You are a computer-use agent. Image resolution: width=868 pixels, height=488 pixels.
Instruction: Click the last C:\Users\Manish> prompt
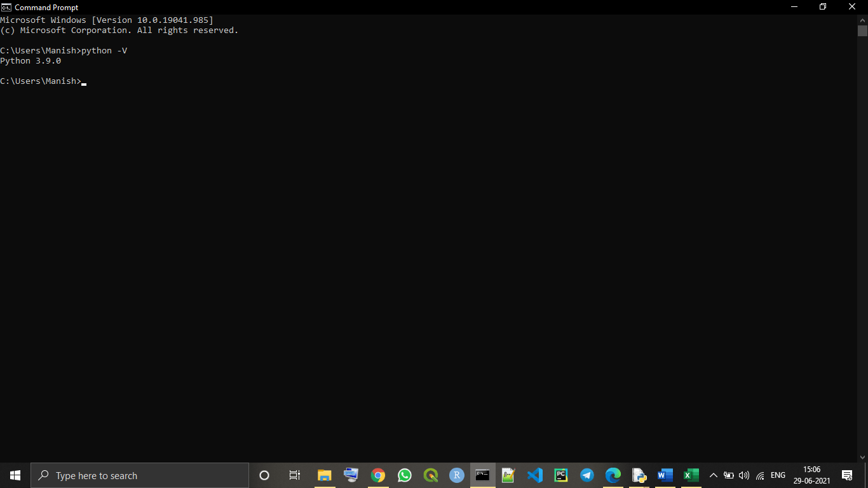41,81
